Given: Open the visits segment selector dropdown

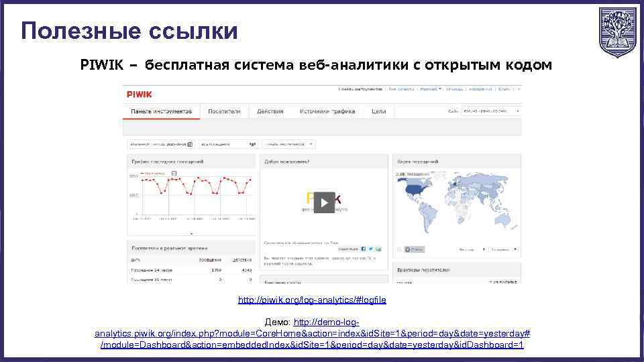Looking at the screenshot, I should coord(228,144).
